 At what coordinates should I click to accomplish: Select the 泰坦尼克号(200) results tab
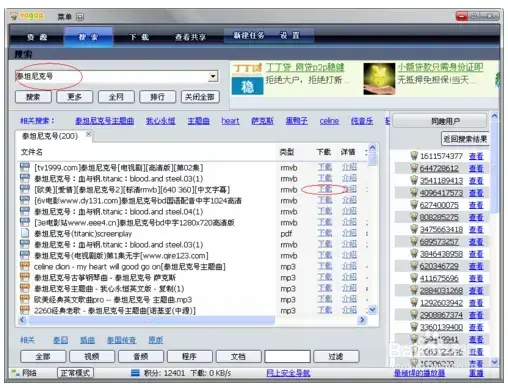coord(50,136)
